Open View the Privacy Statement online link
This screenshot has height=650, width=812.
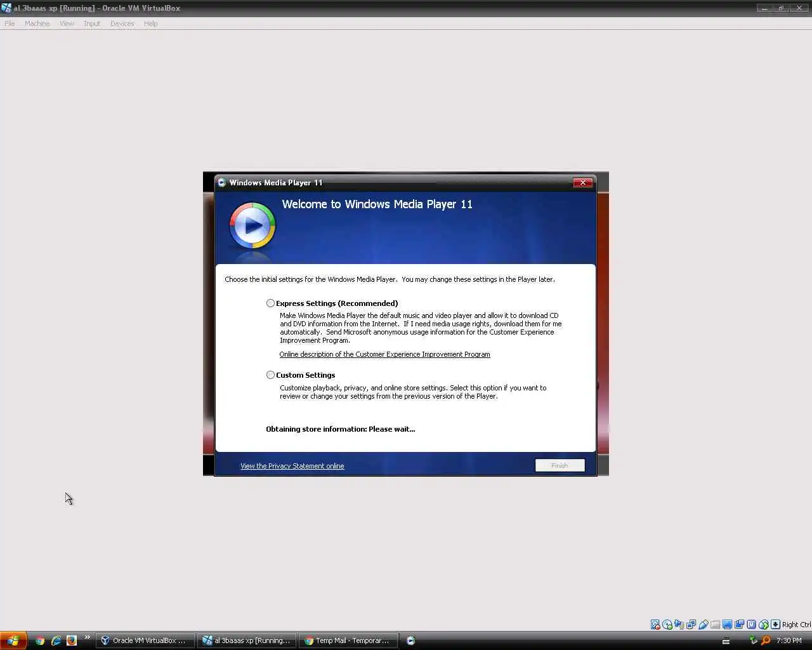tap(292, 466)
